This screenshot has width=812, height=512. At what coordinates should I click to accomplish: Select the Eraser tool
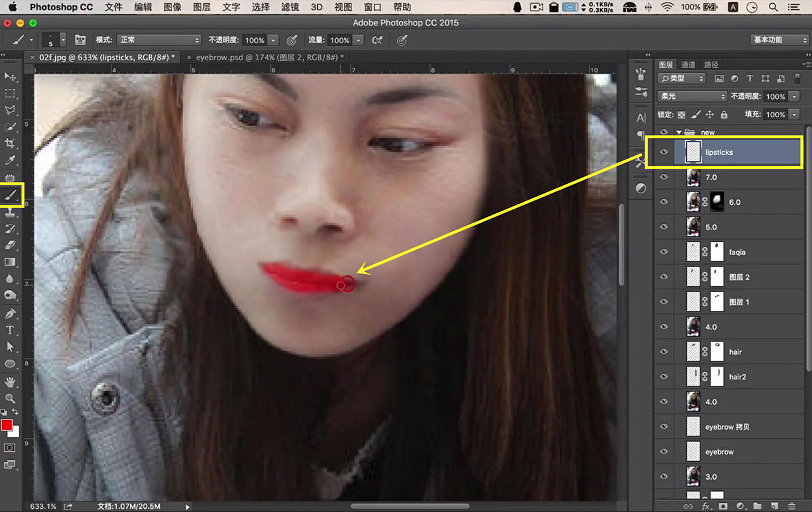tap(11, 245)
